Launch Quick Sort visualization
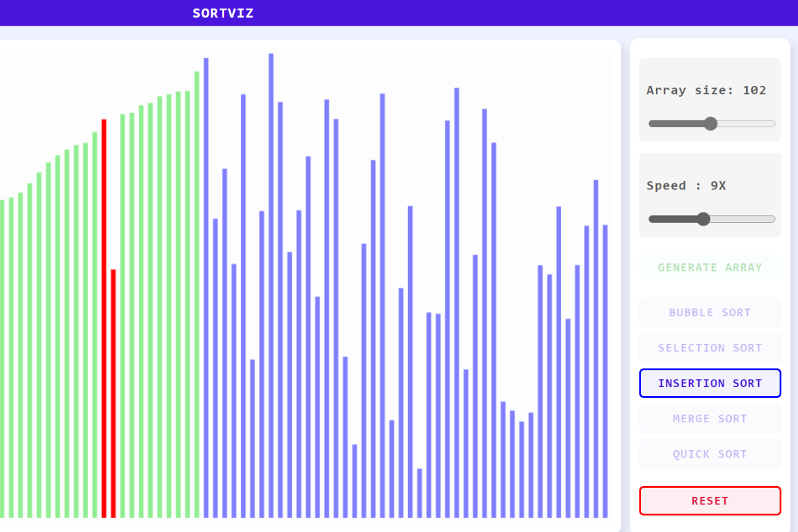The width and height of the screenshot is (798, 532). pyautogui.click(x=710, y=454)
